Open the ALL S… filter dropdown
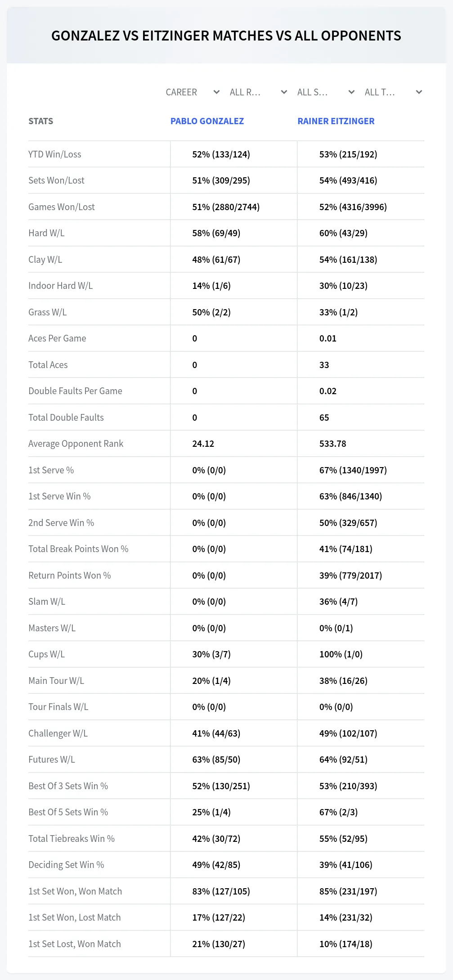 click(326, 92)
